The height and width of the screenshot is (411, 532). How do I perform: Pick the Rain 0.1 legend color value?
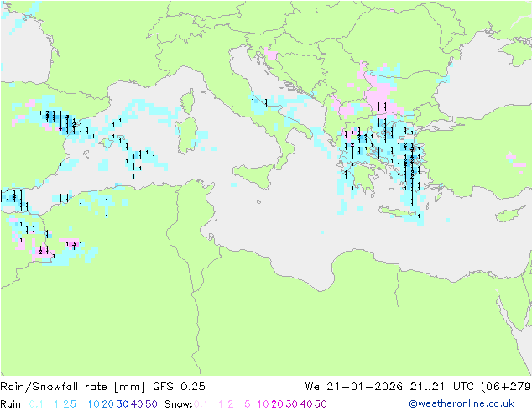[36, 404]
